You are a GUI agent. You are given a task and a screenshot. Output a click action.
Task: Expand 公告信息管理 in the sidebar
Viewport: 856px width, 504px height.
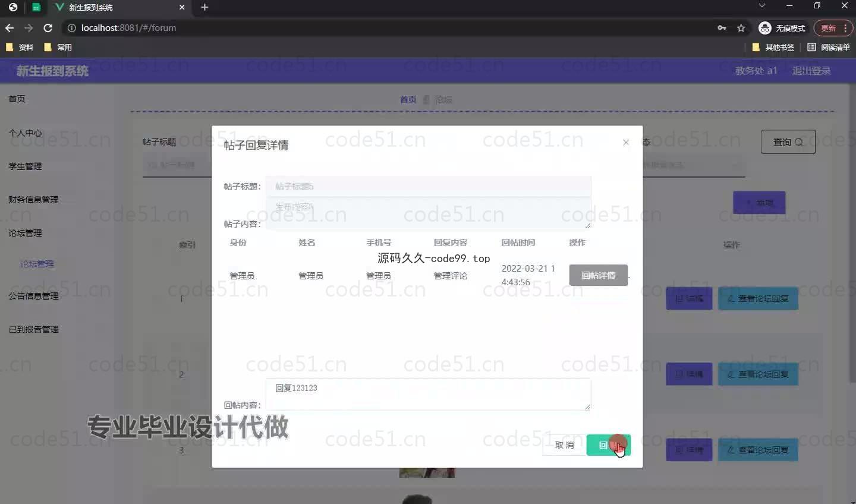click(x=33, y=295)
